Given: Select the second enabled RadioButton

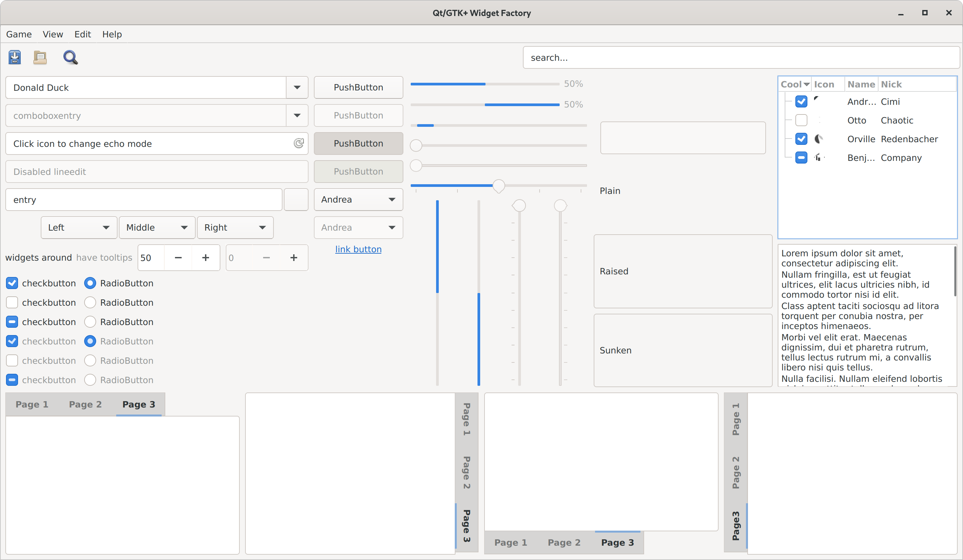Looking at the screenshot, I should tap(90, 303).
